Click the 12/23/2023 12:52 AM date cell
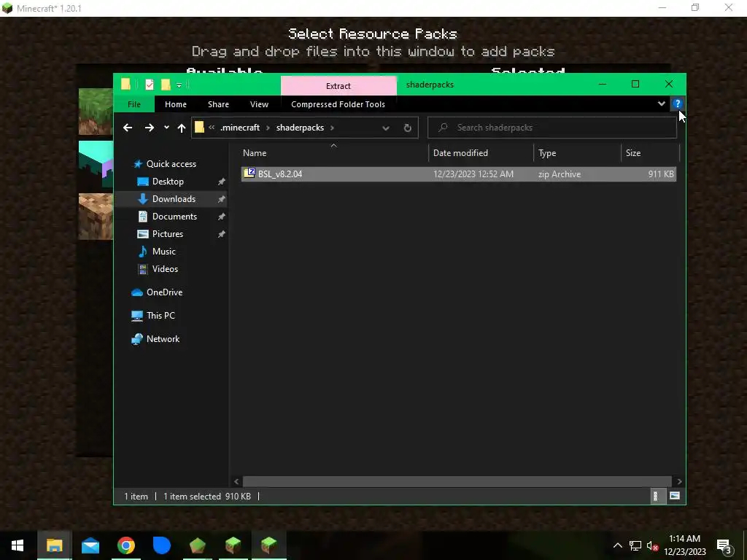This screenshot has width=747, height=560. pyautogui.click(x=473, y=174)
